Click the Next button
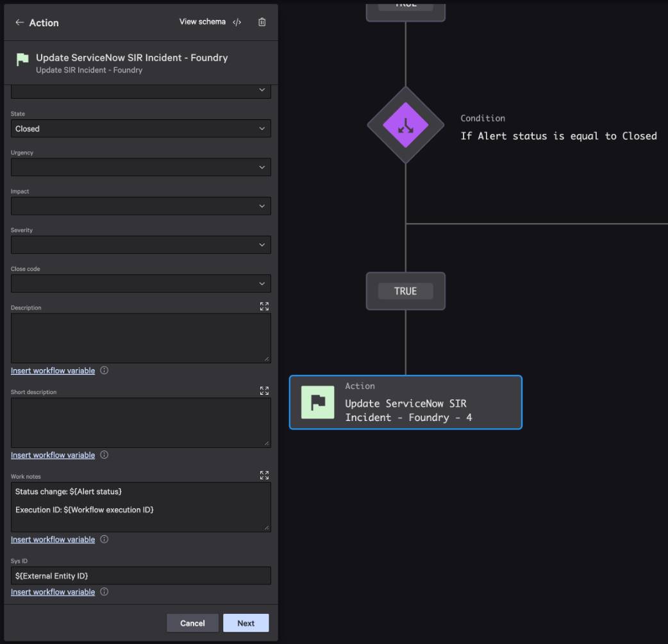This screenshot has width=668, height=644. [246, 623]
